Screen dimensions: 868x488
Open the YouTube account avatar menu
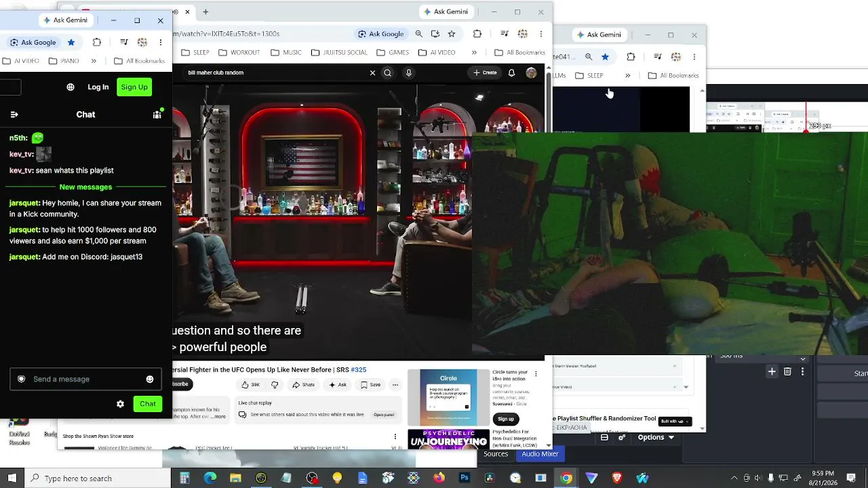click(x=531, y=73)
